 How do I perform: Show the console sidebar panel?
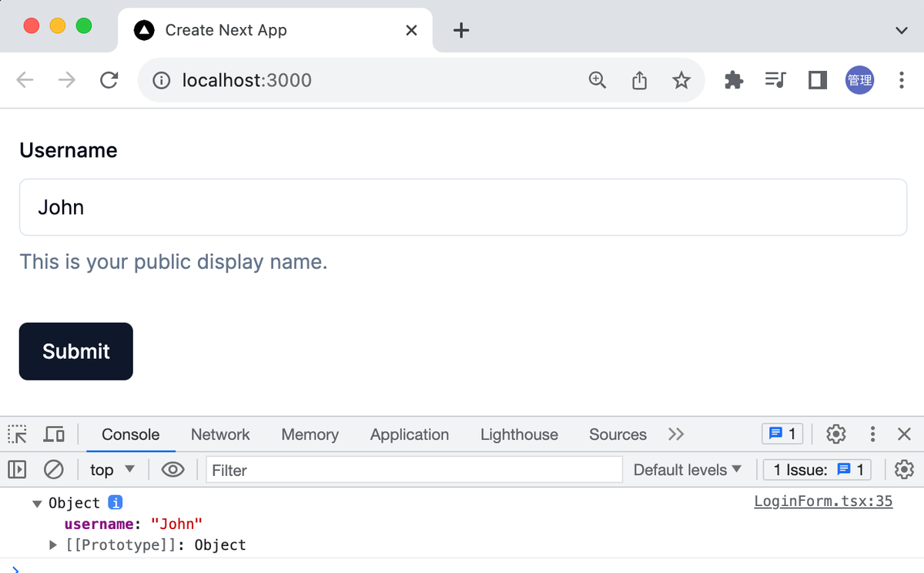[x=17, y=469]
